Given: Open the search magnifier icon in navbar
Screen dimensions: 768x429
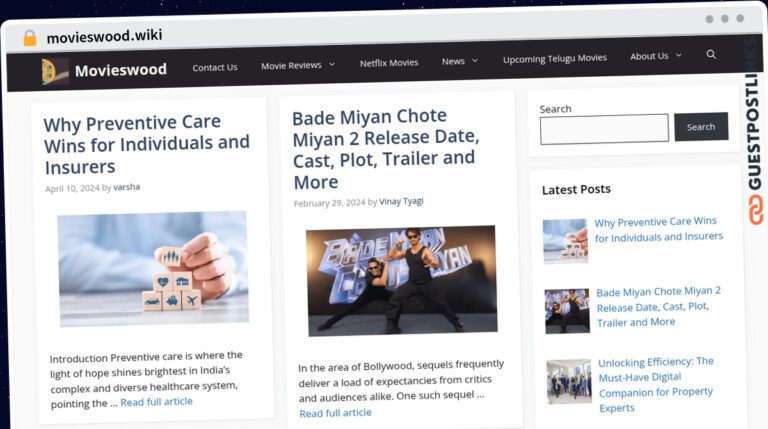Looking at the screenshot, I should (711, 54).
